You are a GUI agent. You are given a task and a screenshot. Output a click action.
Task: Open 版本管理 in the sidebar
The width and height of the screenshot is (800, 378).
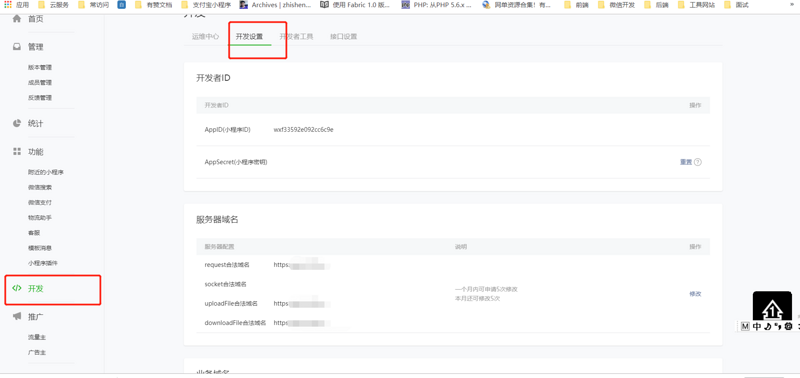pyautogui.click(x=40, y=67)
